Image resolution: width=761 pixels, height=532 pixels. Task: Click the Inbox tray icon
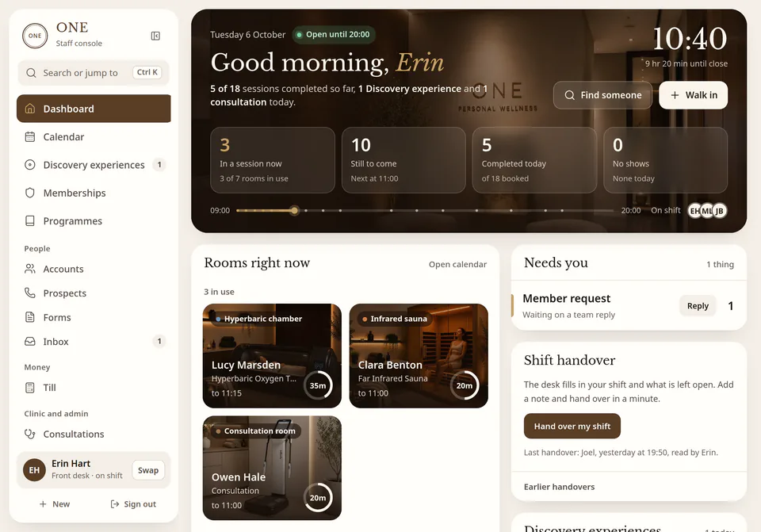click(30, 342)
